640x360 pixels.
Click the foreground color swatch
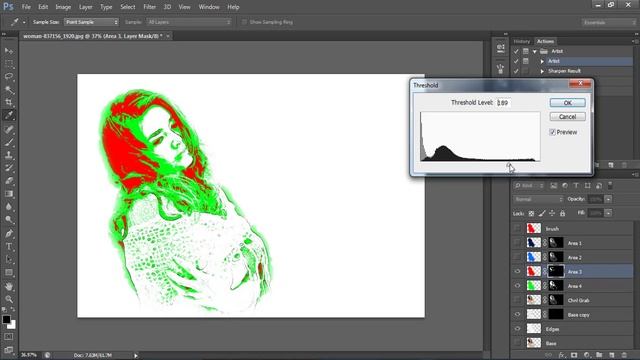pos(6,320)
